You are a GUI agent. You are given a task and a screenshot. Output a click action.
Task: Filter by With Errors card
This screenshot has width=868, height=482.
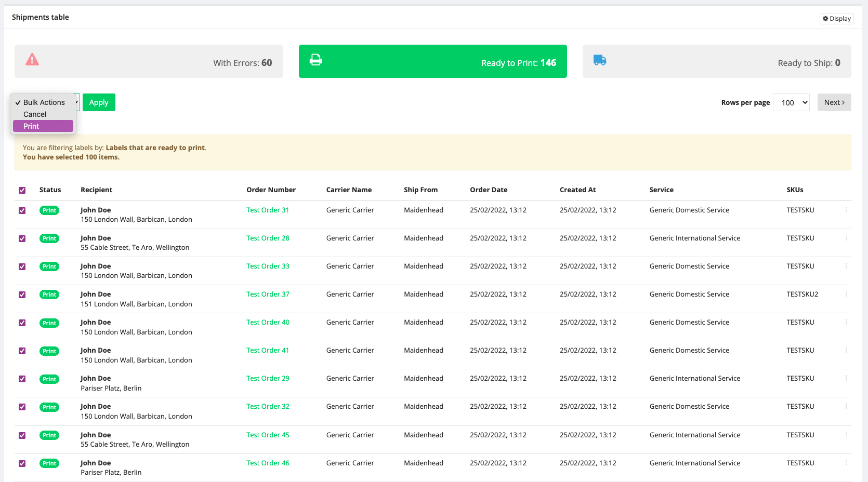(x=149, y=61)
